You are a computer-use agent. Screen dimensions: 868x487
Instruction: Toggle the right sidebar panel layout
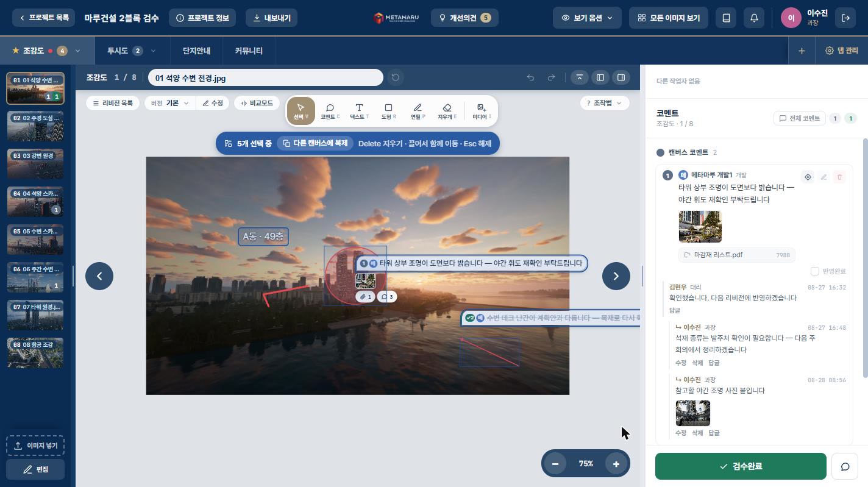621,77
